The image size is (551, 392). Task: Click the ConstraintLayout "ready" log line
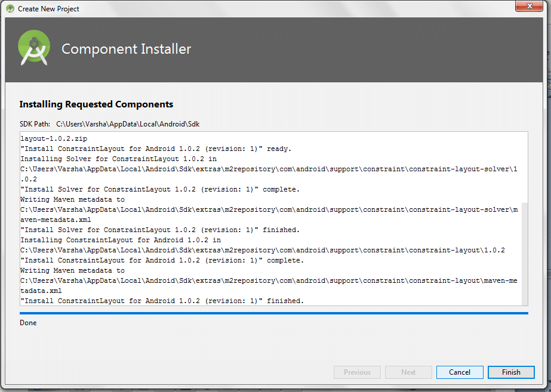point(156,149)
